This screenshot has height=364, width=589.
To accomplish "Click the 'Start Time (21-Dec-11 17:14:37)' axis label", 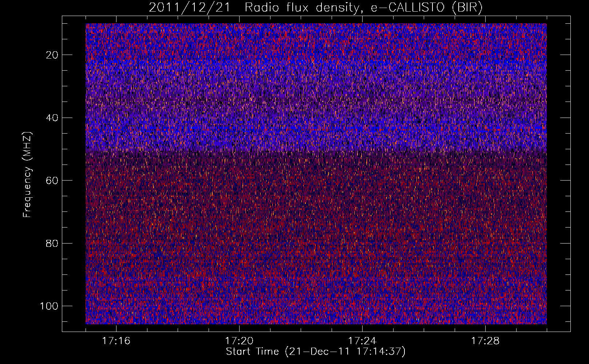I will (x=316, y=352).
